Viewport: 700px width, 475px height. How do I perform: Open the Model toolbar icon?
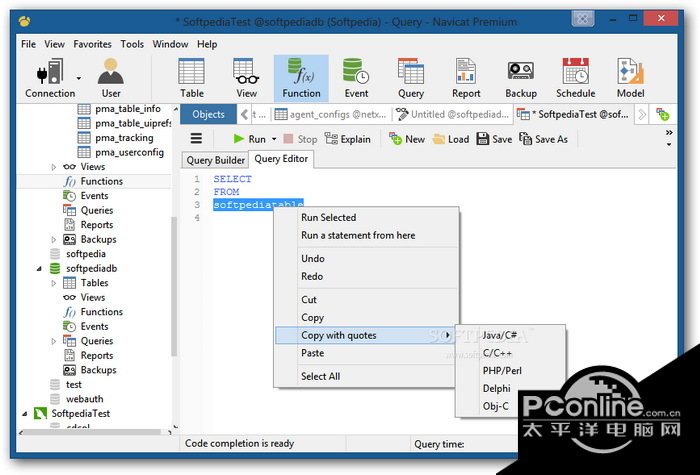tap(630, 78)
